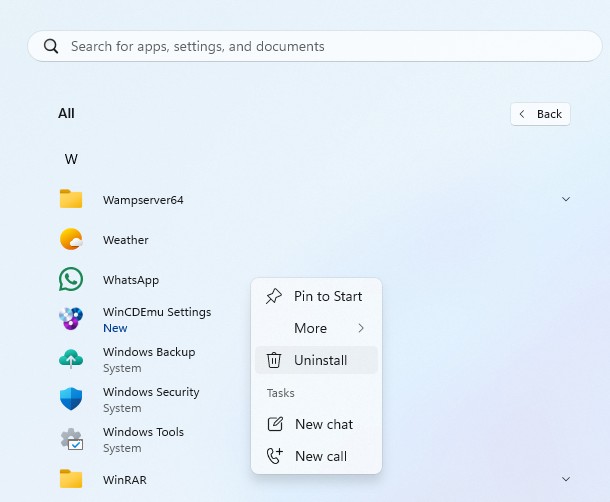Click the search magnifier icon
Image resolution: width=610 pixels, height=502 pixels.
tap(50, 46)
